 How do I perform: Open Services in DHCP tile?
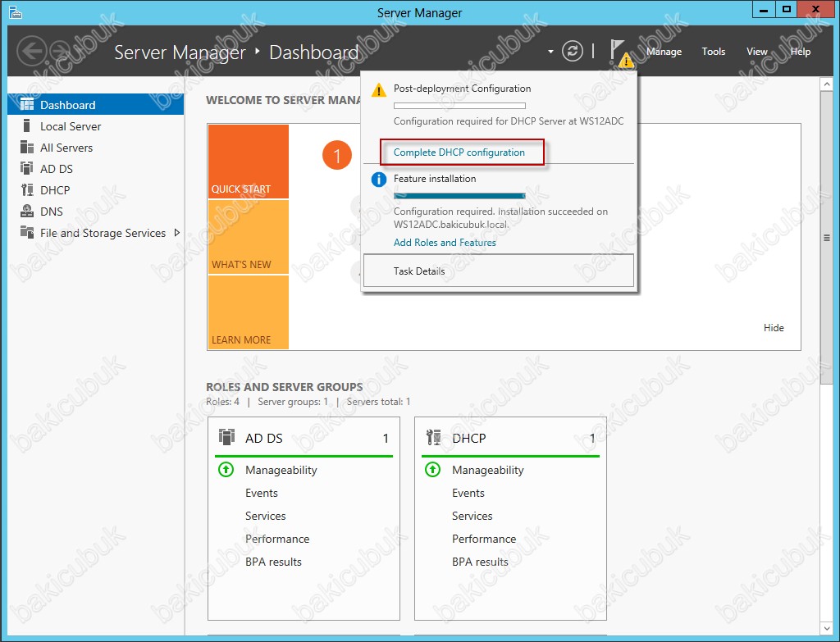click(x=472, y=516)
